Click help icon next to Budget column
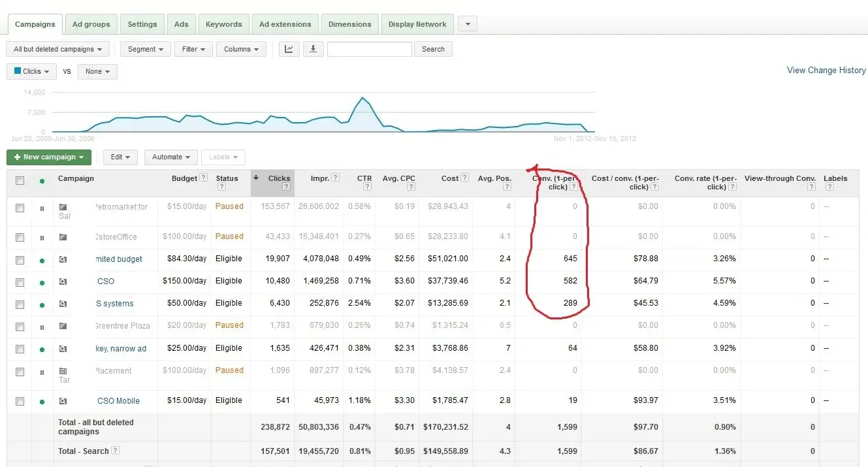The image size is (868, 467). point(203,178)
